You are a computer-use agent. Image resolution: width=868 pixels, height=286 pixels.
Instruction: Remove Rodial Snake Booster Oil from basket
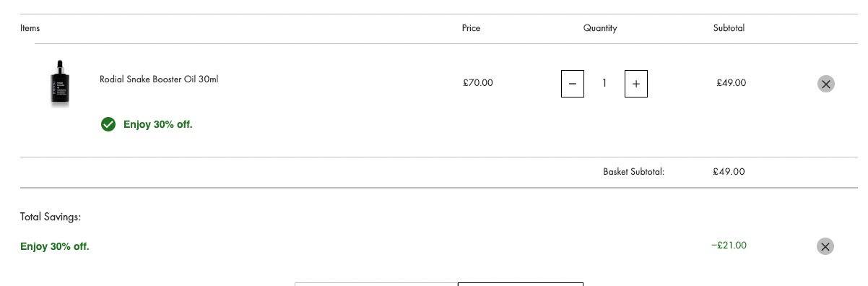[x=825, y=84]
